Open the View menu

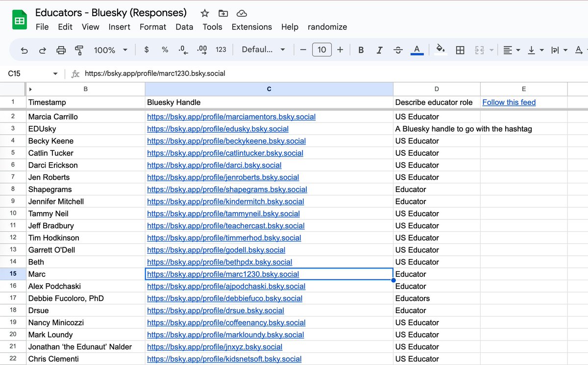pos(90,27)
